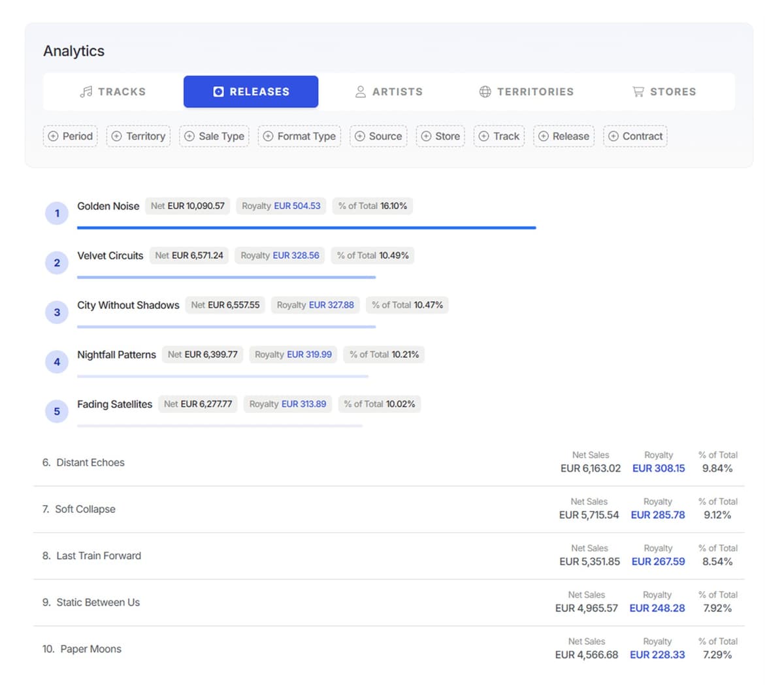Select the Paper Moons row title
This screenshot has width=784, height=699.
(x=91, y=649)
